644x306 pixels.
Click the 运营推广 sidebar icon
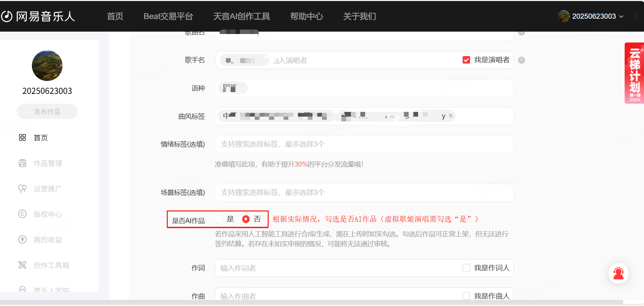point(22,189)
